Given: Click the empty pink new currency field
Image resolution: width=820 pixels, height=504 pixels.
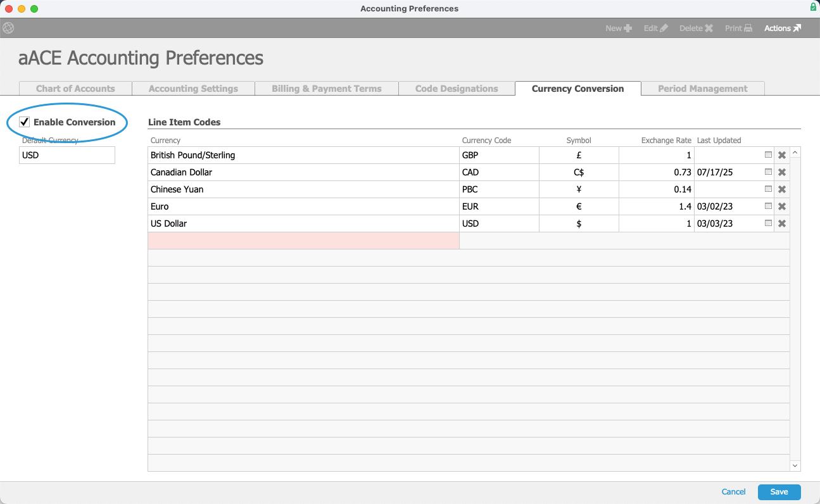Looking at the screenshot, I should click(303, 241).
